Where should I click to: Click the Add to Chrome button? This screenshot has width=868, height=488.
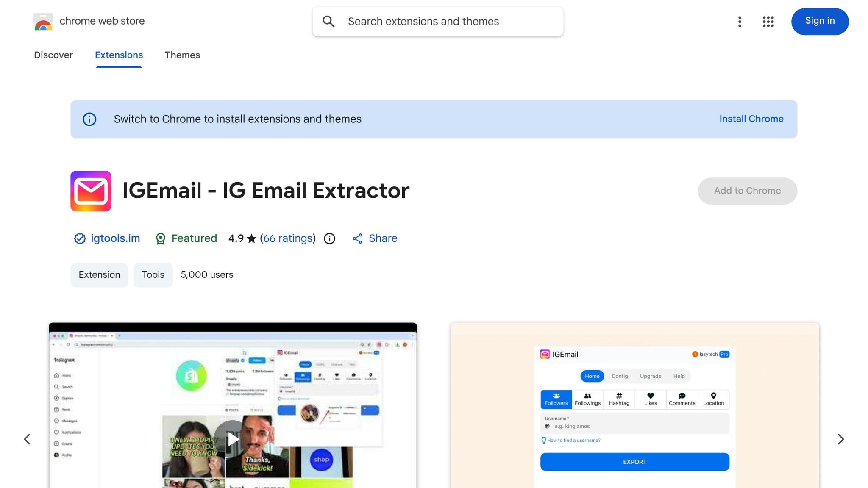point(747,191)
